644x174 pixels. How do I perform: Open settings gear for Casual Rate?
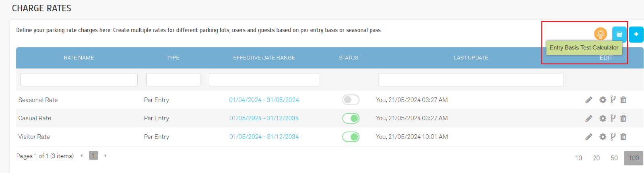tap(603, 119)
